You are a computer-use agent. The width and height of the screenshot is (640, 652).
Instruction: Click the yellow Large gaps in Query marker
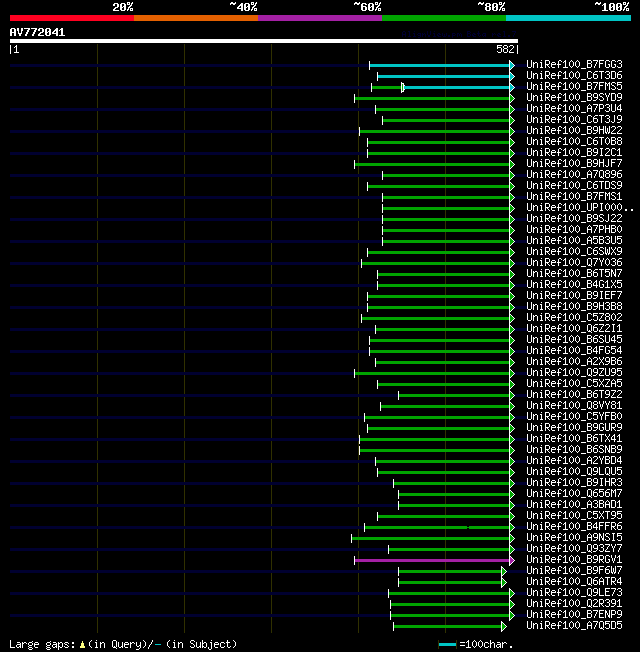[x=82, y=645]
